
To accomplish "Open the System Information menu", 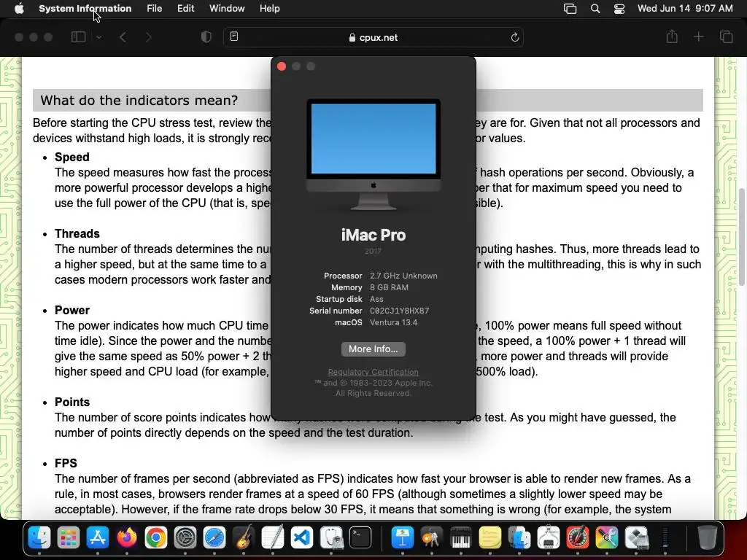I will [x=85, y=9].
